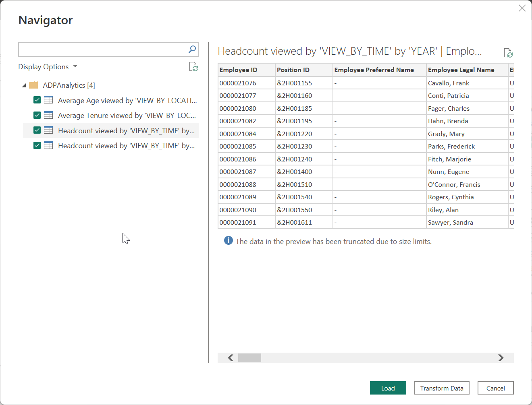Uncheck the Average Age viewed checkbox
This screenshot has height=405, width=532.
[37, 100]
